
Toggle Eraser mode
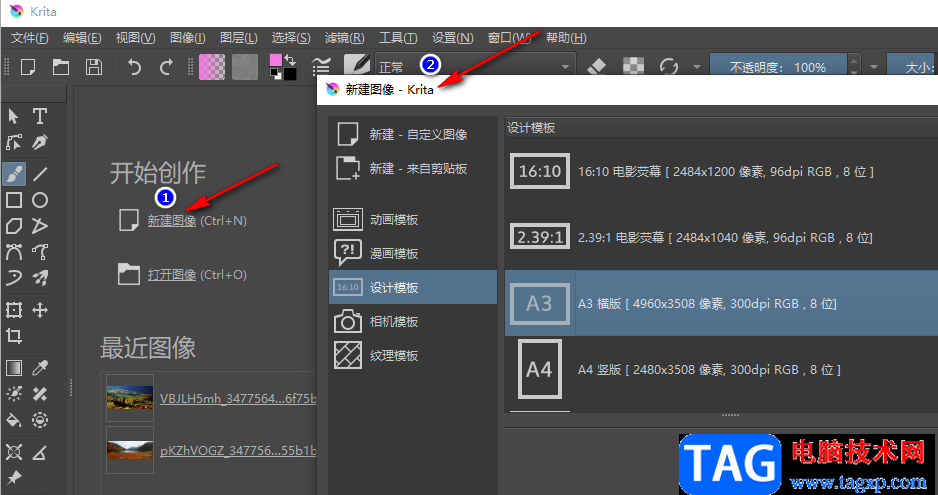click(598, 66)
